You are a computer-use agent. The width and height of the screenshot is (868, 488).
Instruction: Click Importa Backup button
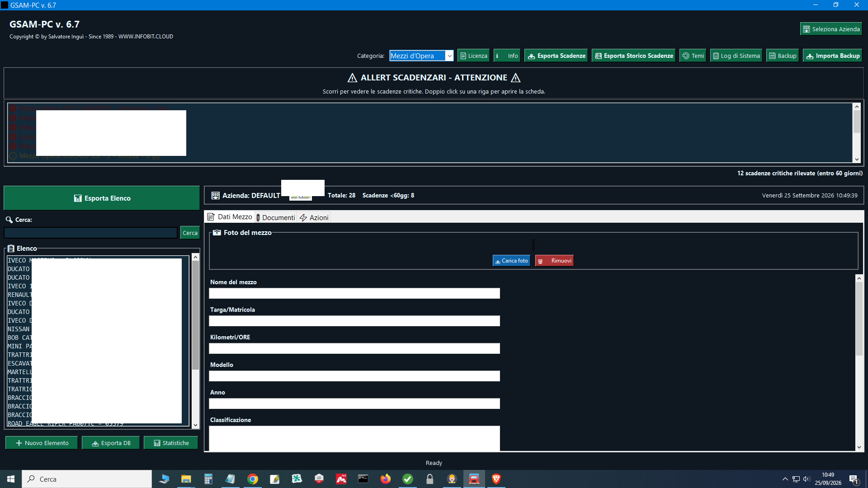click(832, 56)
